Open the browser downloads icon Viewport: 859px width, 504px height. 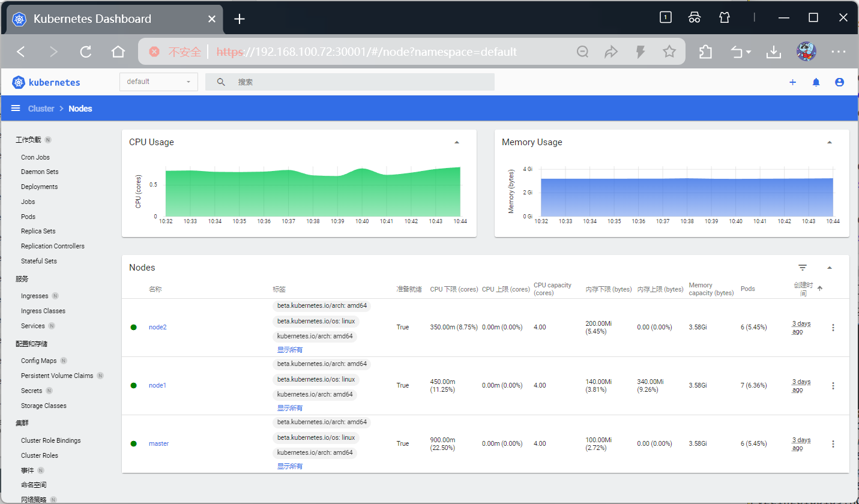click(x=774, y=52)
